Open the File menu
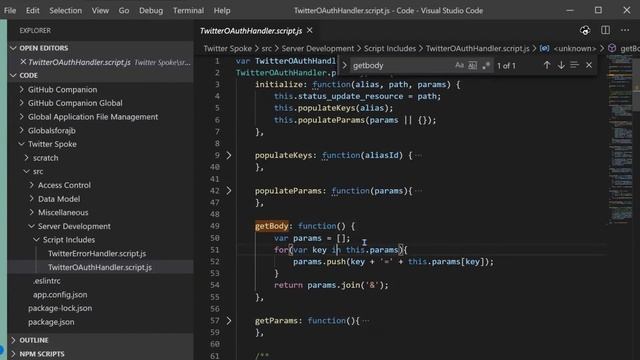The width and height of the screenshot is (640, 360). click(10, 11)
